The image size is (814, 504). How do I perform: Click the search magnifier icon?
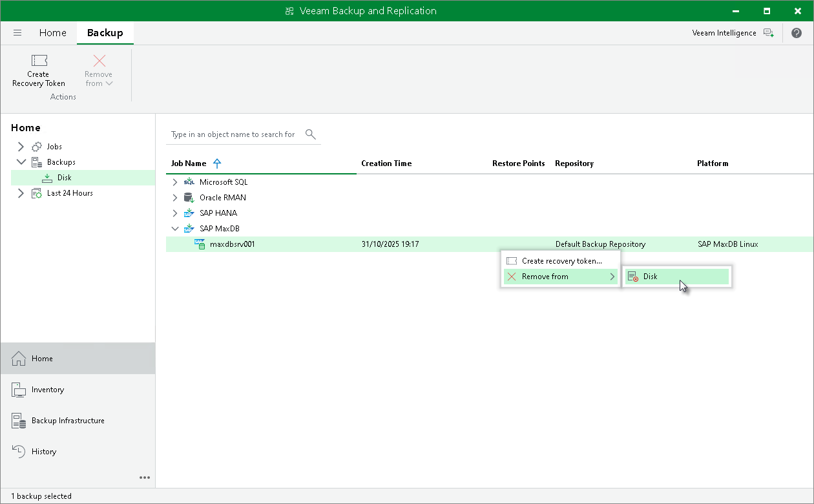point(311,134)
